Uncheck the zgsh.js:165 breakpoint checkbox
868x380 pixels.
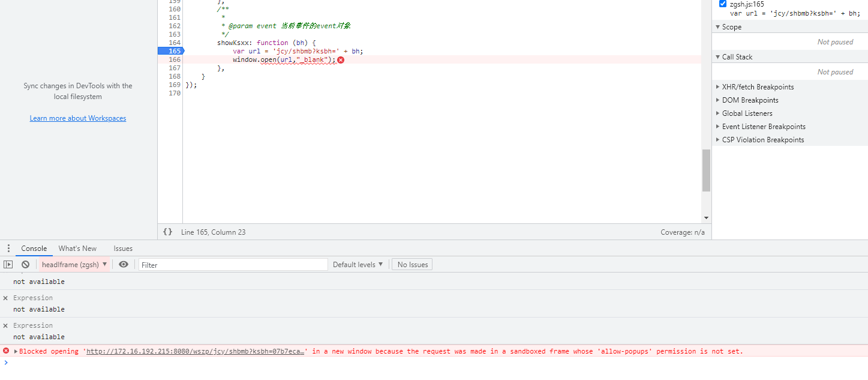coord(723,4)
